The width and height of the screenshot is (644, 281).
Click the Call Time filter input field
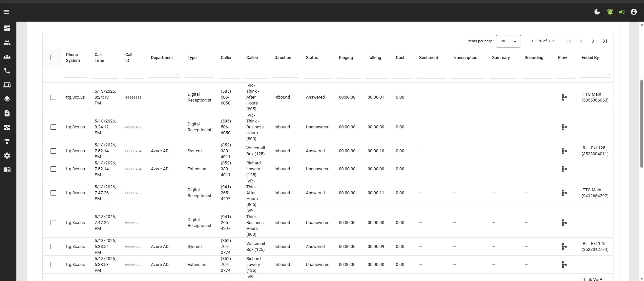pos(105,74)
